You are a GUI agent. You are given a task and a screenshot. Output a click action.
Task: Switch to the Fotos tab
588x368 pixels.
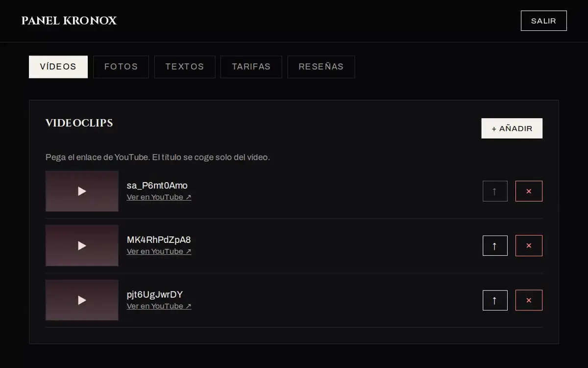tap(121, 67)
